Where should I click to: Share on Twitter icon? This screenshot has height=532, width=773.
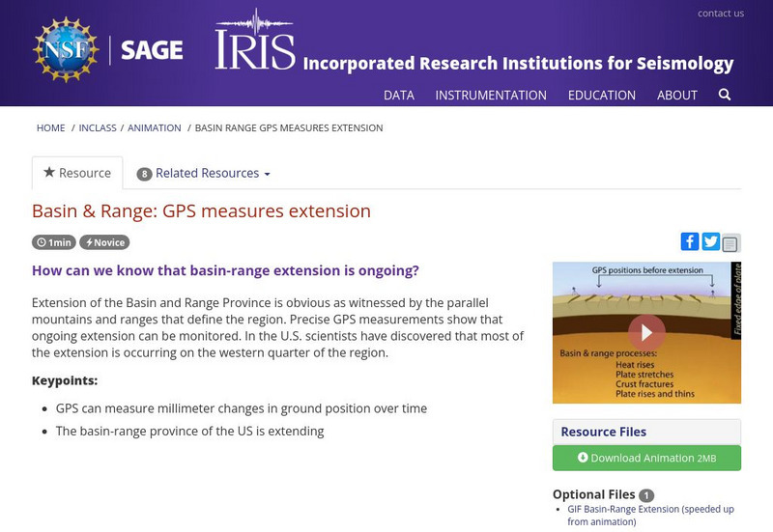710,242
